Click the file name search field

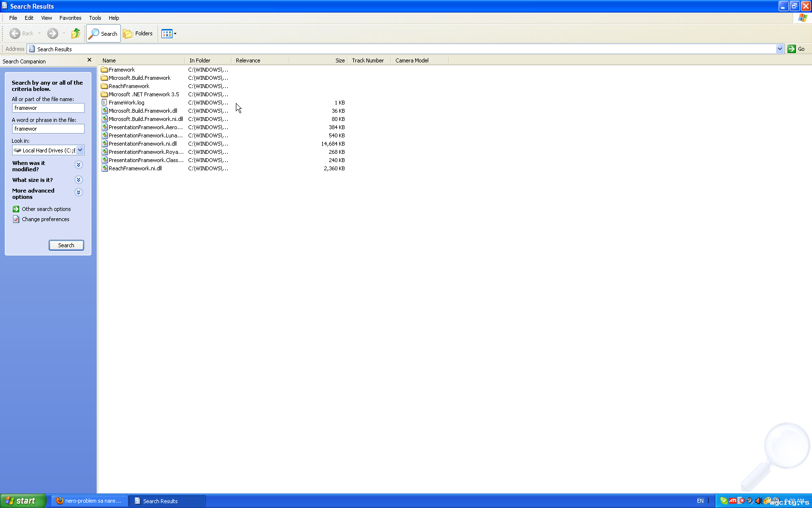[x=48, y=108]
